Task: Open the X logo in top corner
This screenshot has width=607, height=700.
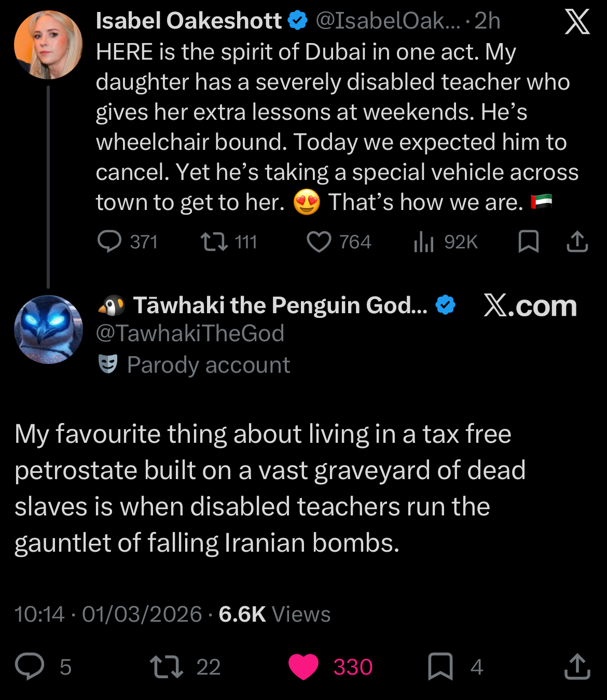Action: click(x=577, y=22)
